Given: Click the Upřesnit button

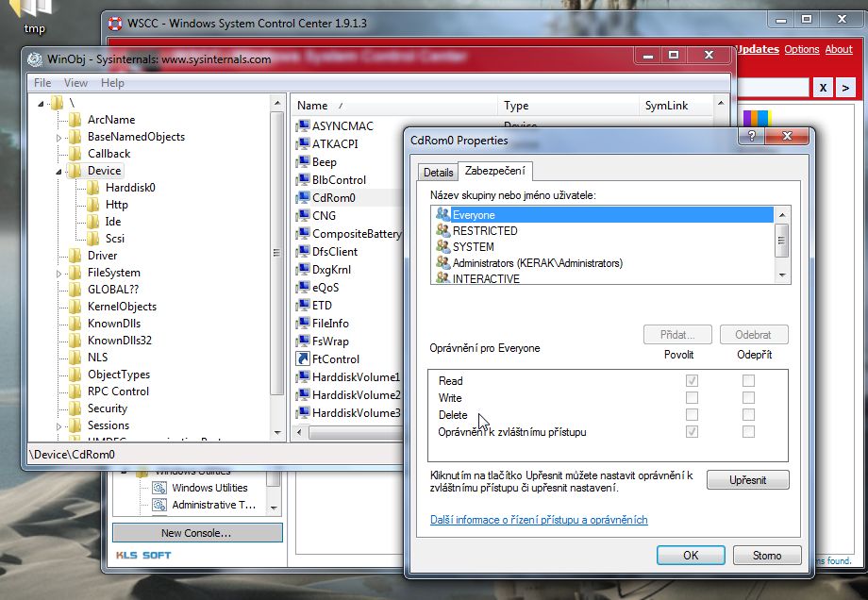Looking at the screenshot, I should 747,480.
